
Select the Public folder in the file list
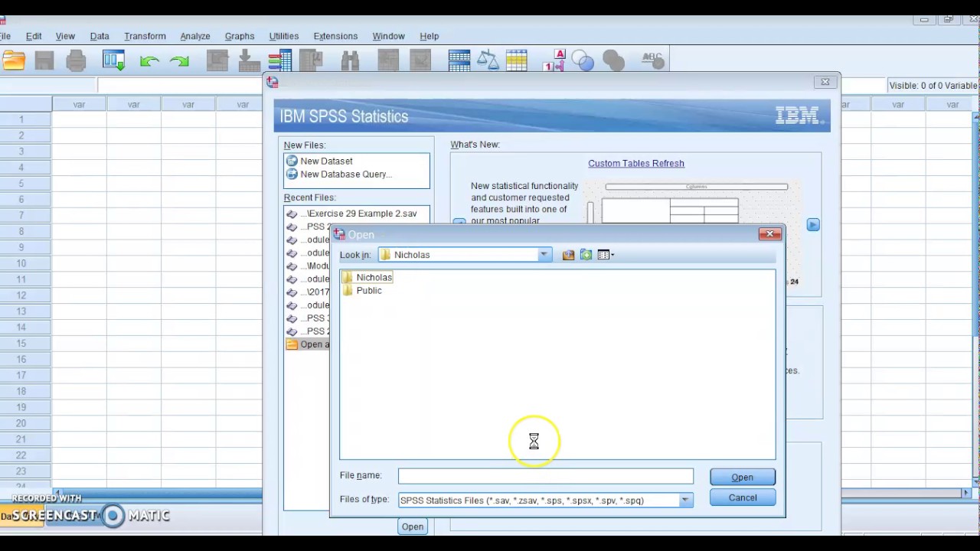362,291
